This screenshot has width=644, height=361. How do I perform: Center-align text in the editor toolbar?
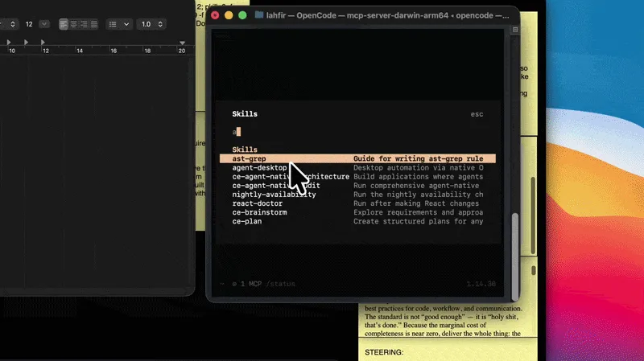[x=73, y=24]
